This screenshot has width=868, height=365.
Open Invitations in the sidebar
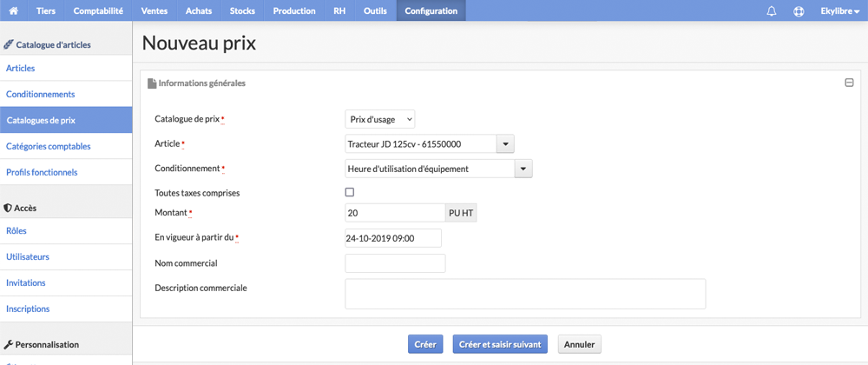coord(66,282)
